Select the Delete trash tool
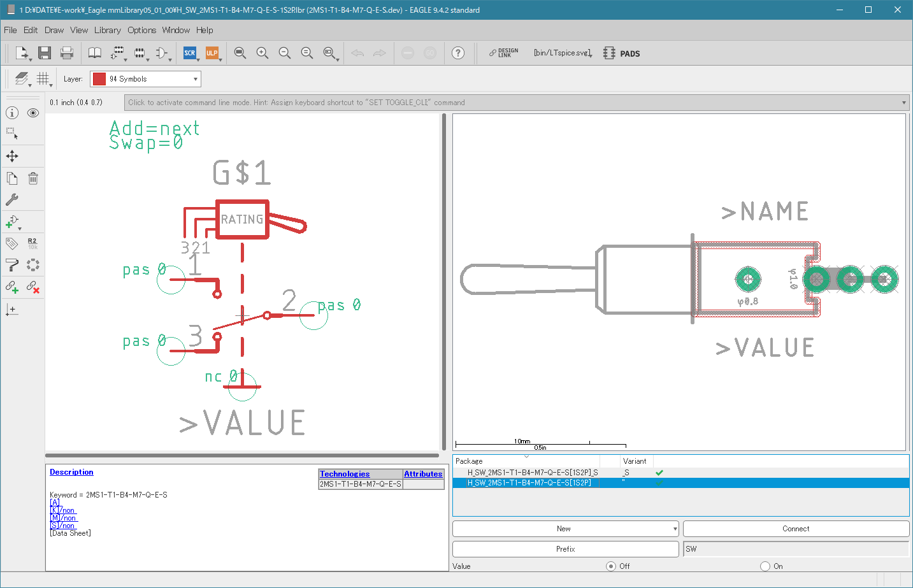 [33, 179]
